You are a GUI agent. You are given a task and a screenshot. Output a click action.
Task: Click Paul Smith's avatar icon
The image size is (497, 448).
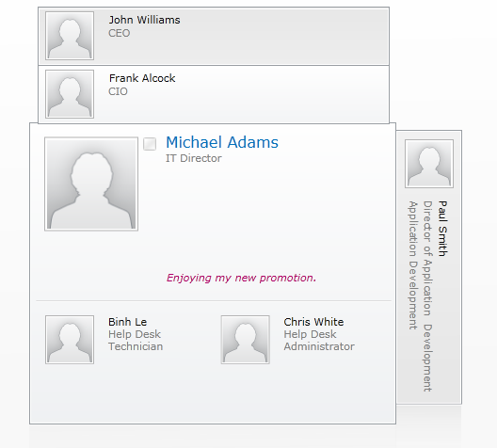point(429,164)
